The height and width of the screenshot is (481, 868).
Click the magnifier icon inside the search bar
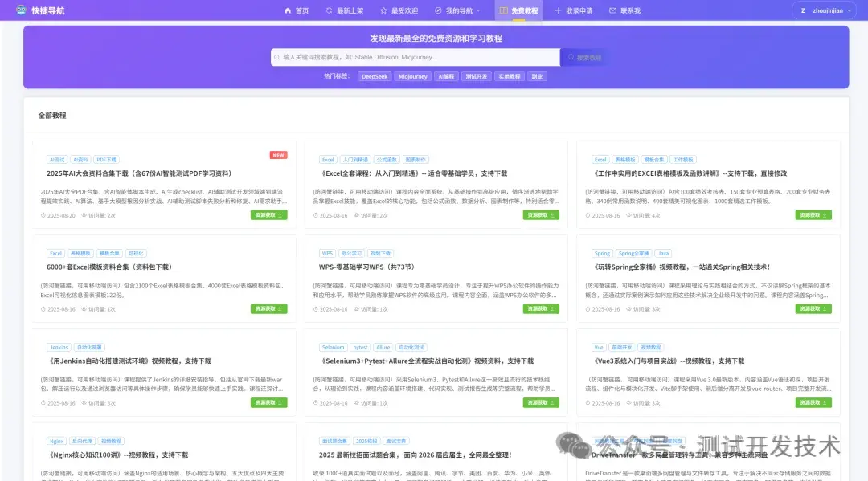276,58
